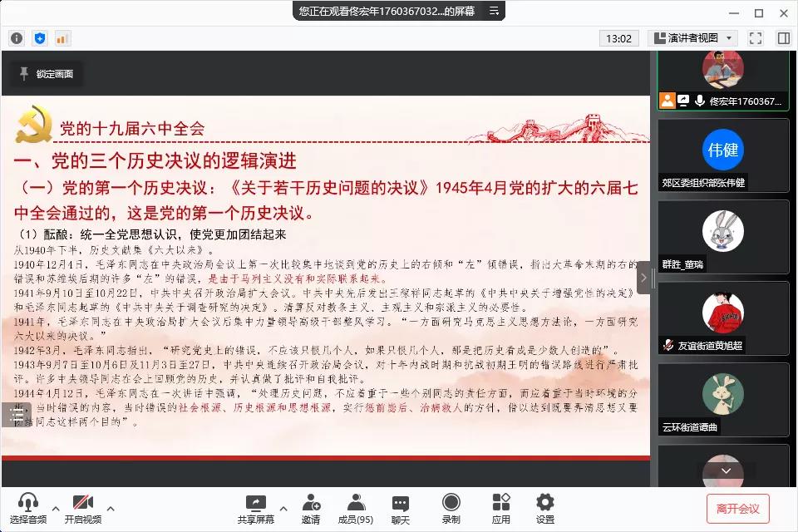Click the share screen (共享屏幕) button
The image size is (798, 532).
tap(255, 508)
